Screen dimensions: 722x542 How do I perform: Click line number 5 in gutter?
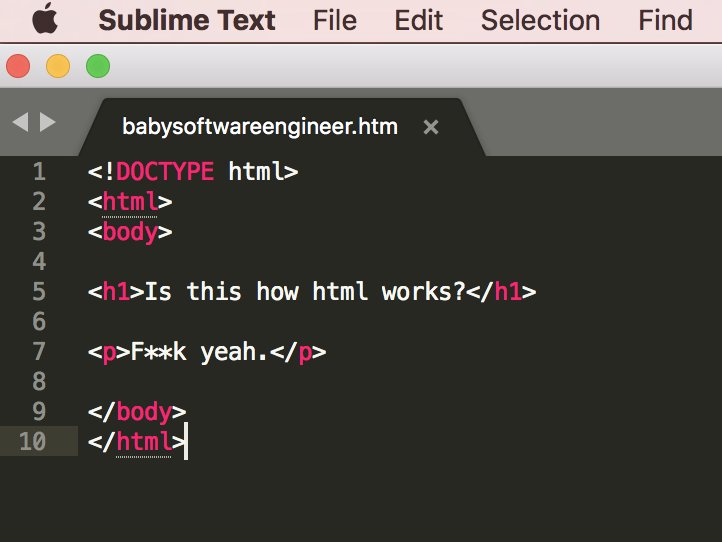pyautogui.click(x=40, y=291)
